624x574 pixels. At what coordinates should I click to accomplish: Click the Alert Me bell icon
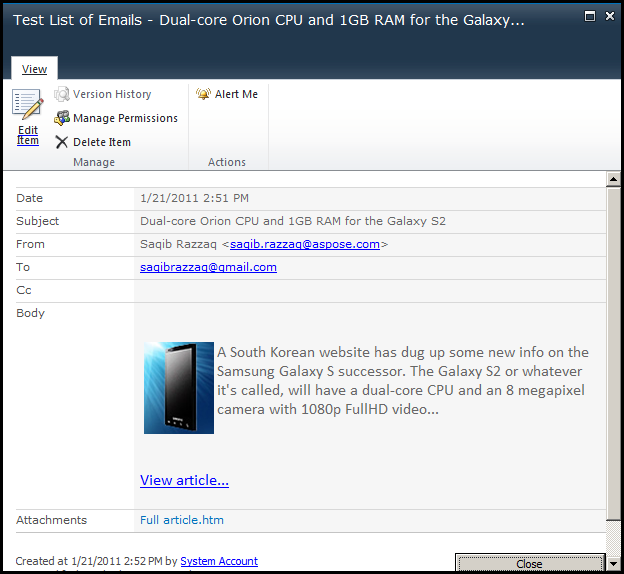click(203, 94)
